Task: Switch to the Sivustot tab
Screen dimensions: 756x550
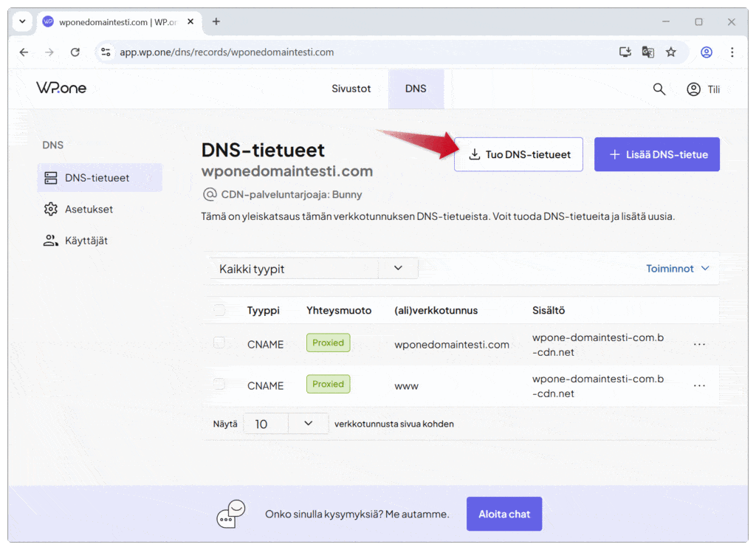Action: [351, 89]
